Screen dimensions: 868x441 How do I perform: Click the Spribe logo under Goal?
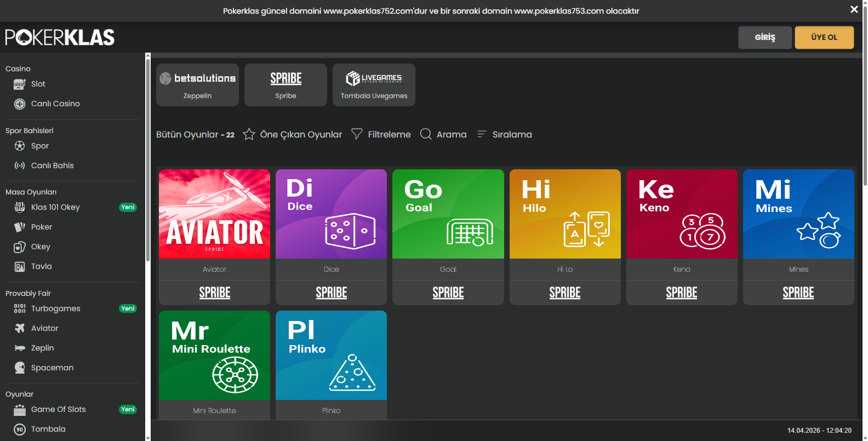point(448,293)
